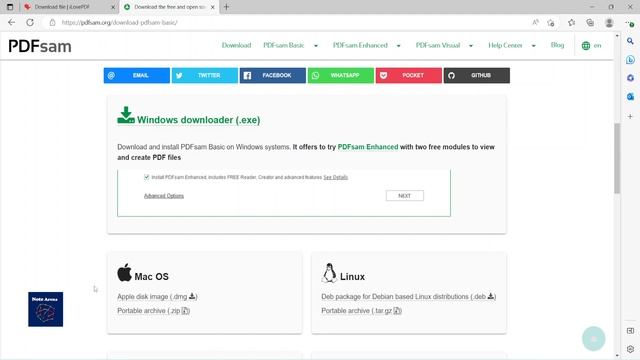This screenshot has width=640, height=360.
Task: Open Advanced Options link
Action: (164, 196)
